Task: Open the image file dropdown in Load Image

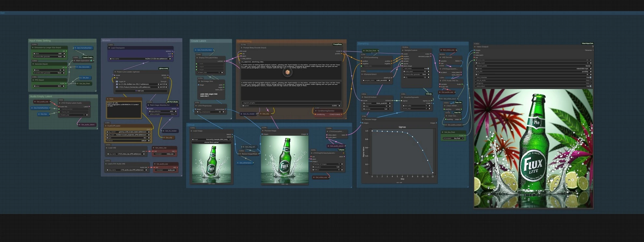Action: click(211, 139)
